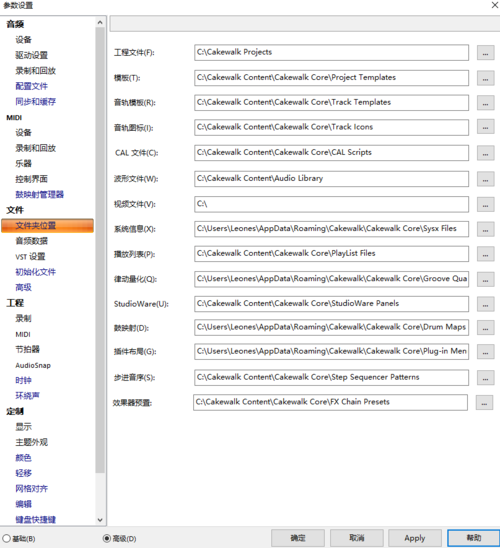Open 节拍器 category
The height and width of the screenshot is (548, 500).
point(28,349)
